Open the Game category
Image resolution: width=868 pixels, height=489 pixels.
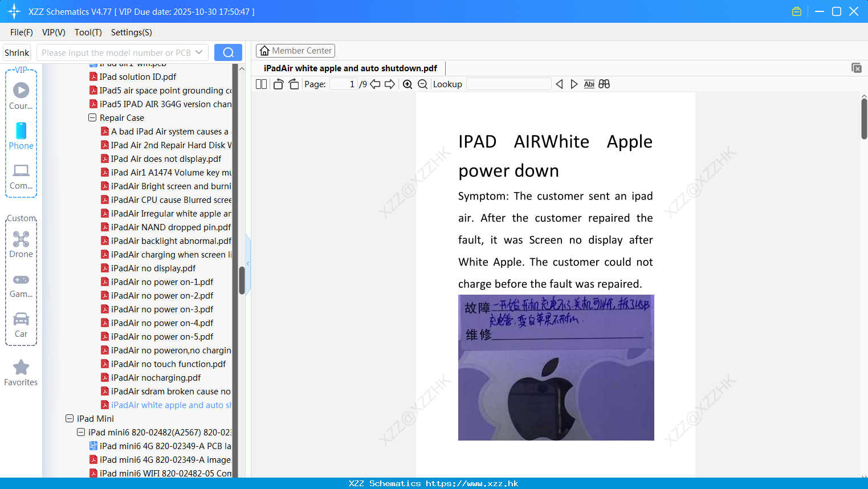click(x=21, y=285)
